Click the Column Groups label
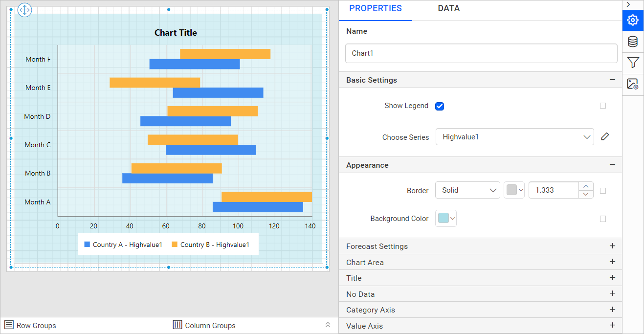This screenshot has width=644, height=334. tap(210, 326)
